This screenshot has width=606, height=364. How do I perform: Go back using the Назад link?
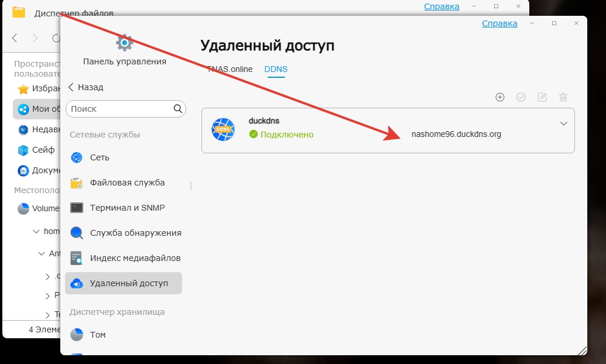pos(86,87)
